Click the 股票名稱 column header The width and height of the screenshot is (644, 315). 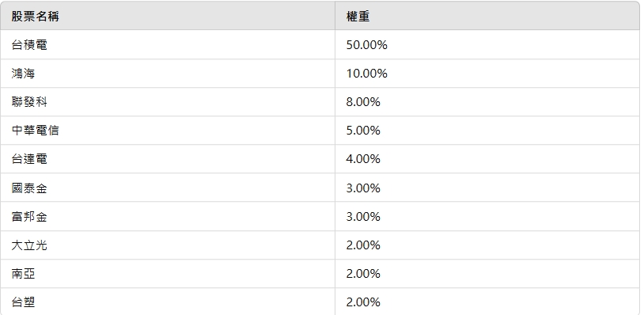[x=35, y=17]
